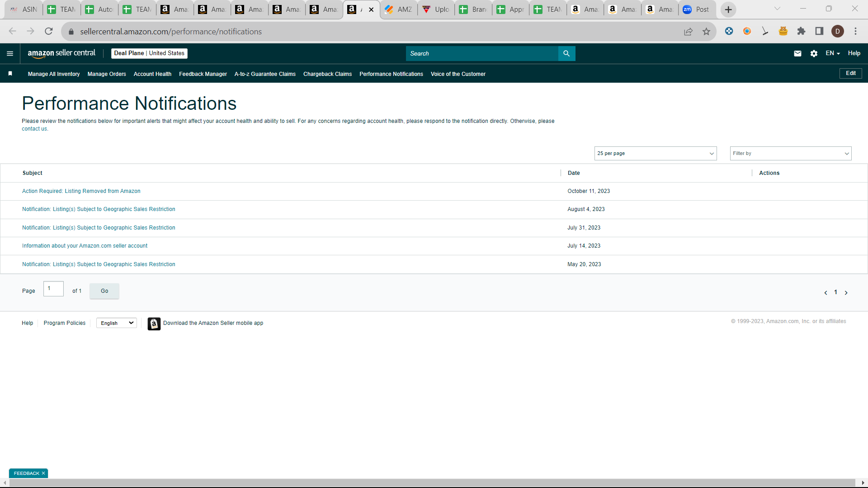
Task: Click the previous page chevron
Action: click(826, 293)
